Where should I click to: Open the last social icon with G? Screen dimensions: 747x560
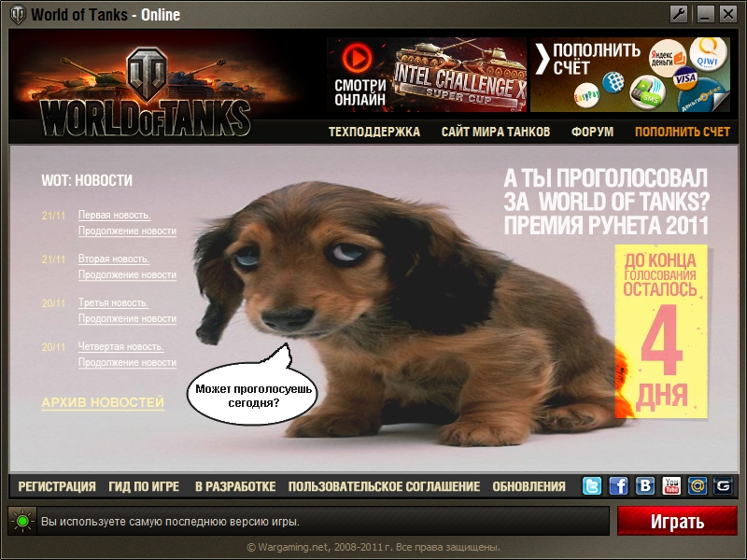723,486
